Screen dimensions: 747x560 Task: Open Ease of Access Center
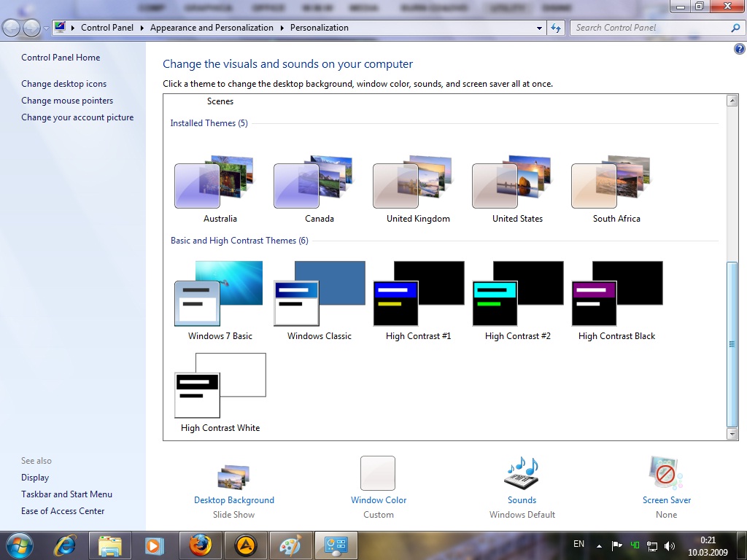[x=63, y=511]
